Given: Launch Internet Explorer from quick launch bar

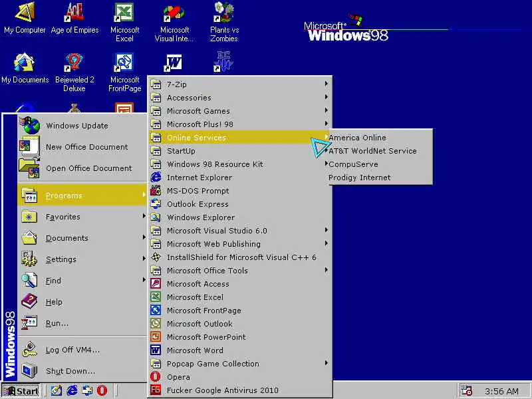Looking at the screenshot, I should pos(72,390).
